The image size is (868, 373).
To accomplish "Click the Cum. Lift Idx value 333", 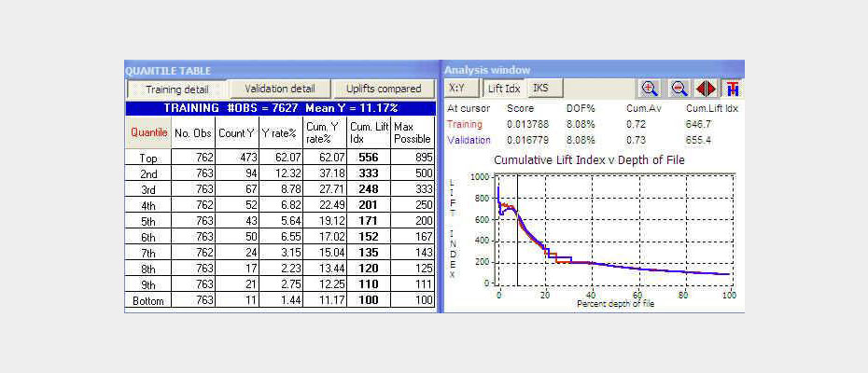I will pyautogui.click(x=368, y=173).
